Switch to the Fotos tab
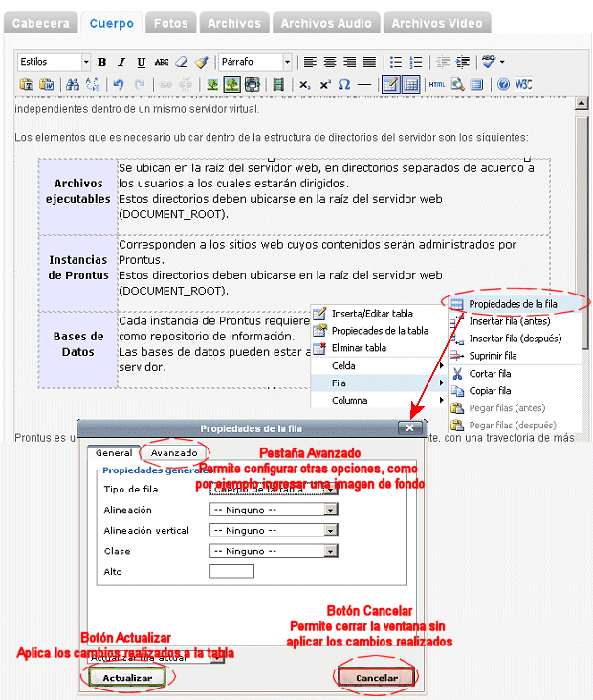Viewport: 593px width, 700px height. (x=172, y=22)
